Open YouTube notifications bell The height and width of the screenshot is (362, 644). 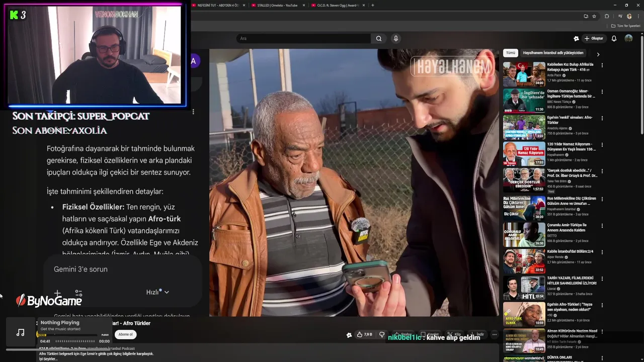(614, 39)
